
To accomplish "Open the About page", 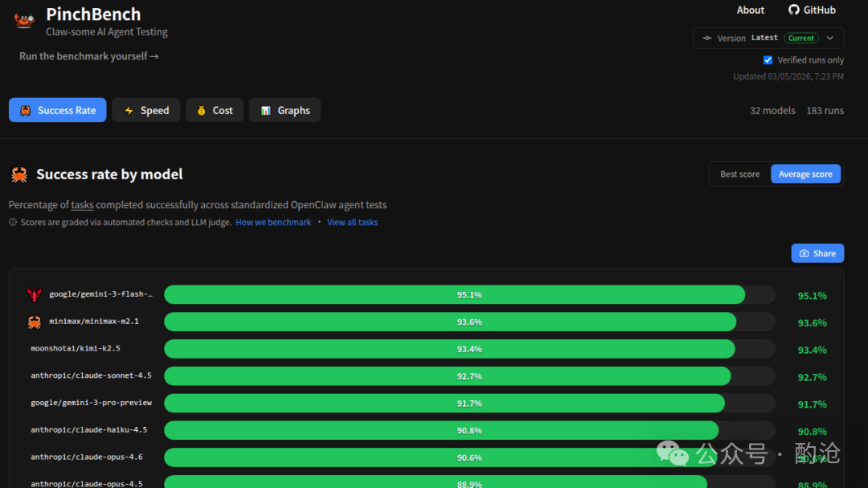I will [750, 10].
